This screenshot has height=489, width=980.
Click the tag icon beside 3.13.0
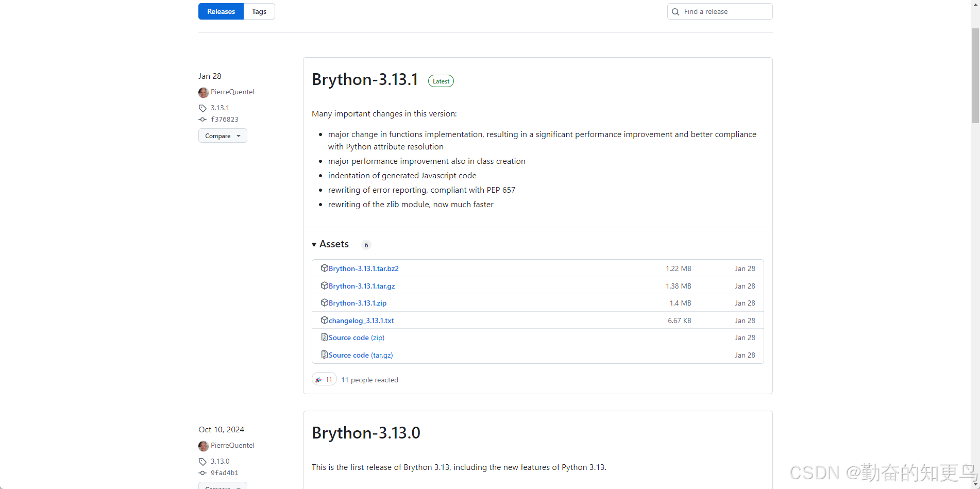202,462
